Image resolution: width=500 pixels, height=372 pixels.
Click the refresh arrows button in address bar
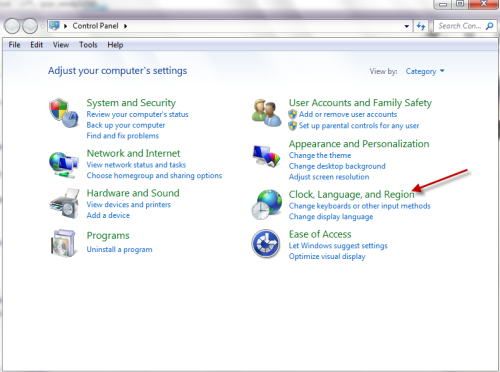[x=421, y=26]
